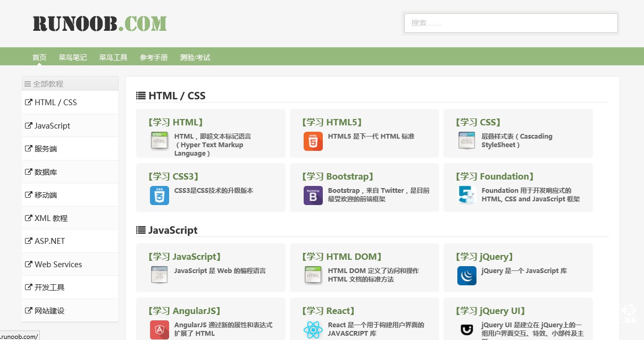The width and height of the screenshot is (644, 340).
Task: Click external-link icon next to 数据库
Action: (x=29, y=172)
